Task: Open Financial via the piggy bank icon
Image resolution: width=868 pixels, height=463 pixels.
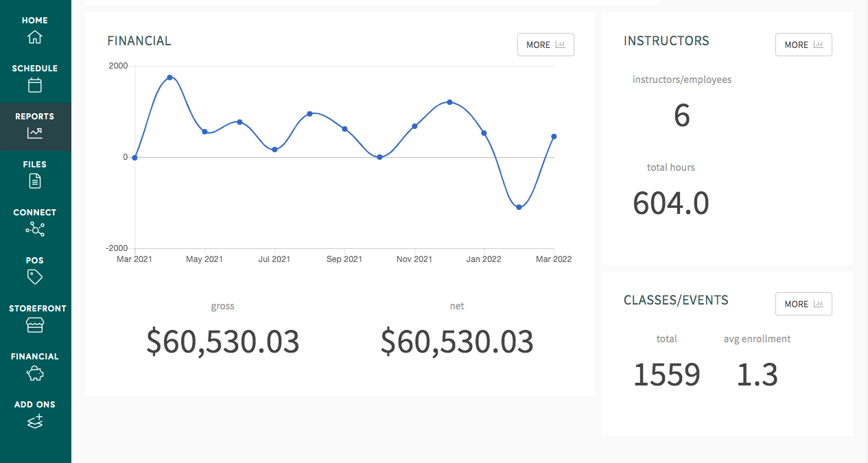Action: pyautogui.click(x=35, y=373)
